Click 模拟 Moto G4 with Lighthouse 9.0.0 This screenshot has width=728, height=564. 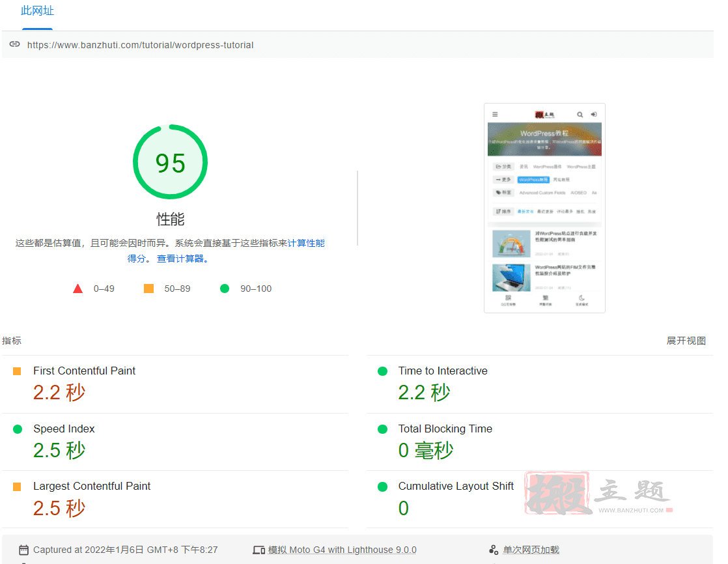(x=342, y=550)
